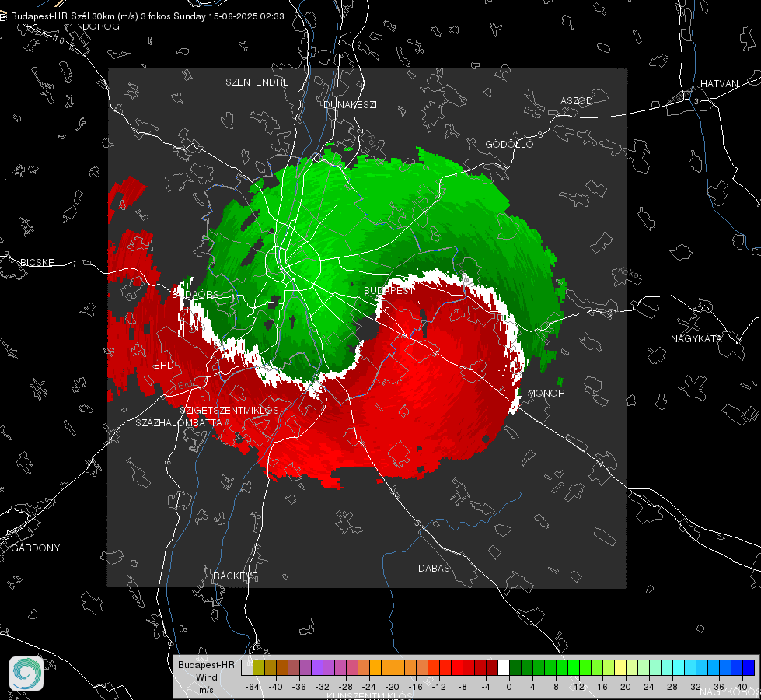Select the rightmost dark blue legend swatch
The image size is (761, 700).
click(749, 668)
